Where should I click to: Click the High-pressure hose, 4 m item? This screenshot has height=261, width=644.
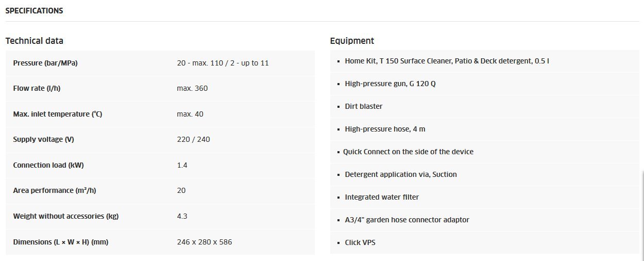coord(385,129)
